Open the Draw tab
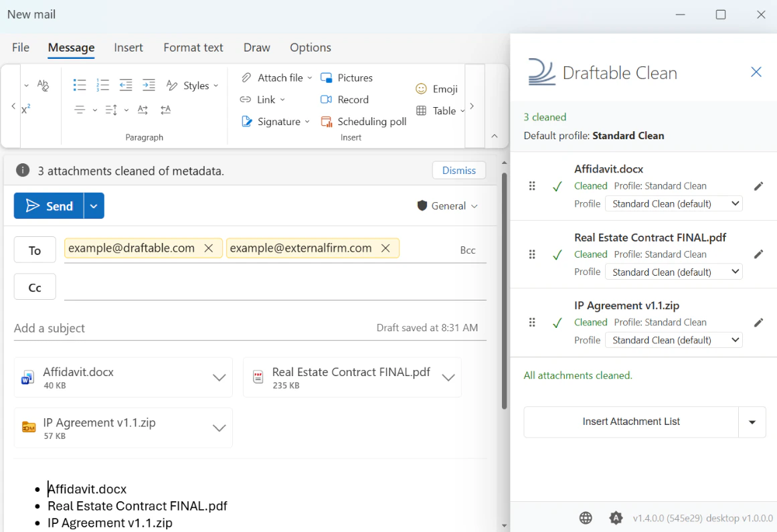The image size is (777, 532). pos(257,48)
